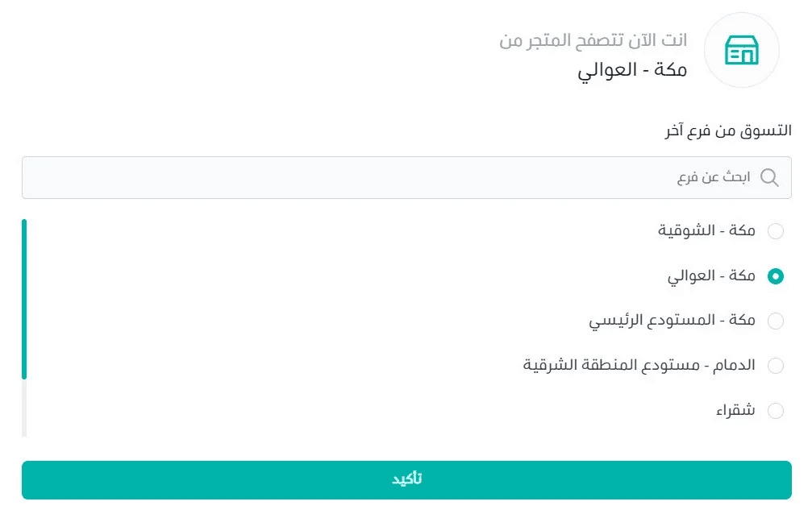Select the مكة - المستودع الرئيسي radio button
This screenshot has width=812, height=518.
(x=775, y=321)
